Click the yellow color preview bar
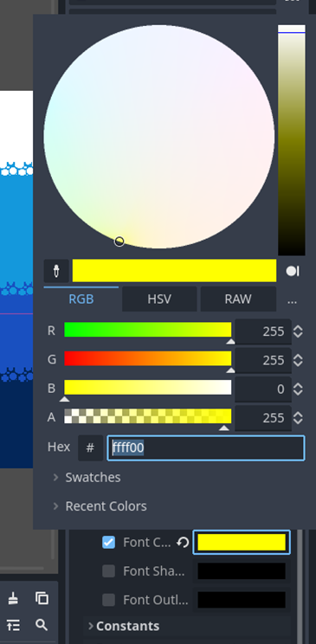The width and height of the screenshot is (316, 644). point(174,271)
